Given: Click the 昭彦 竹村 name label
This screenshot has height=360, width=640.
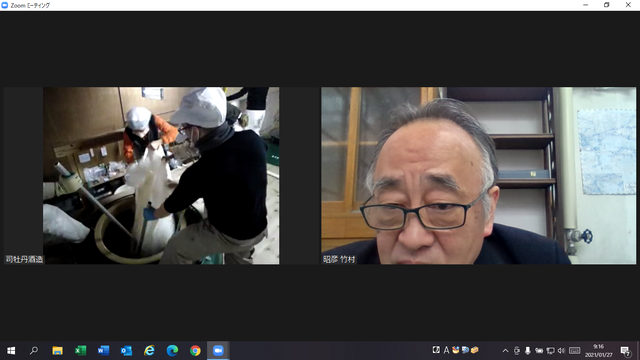Looking at the screenshot, I should point(339,259).
